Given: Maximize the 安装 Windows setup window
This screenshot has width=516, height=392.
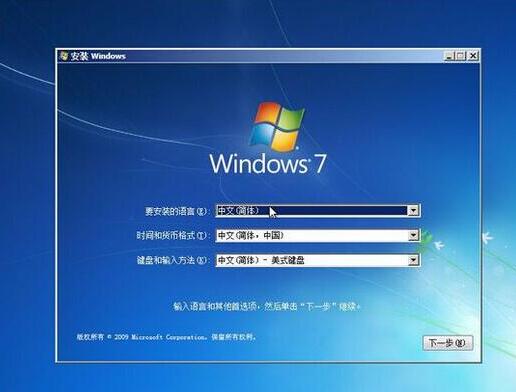Looking at the screenshot, I should tap(461, 56).
